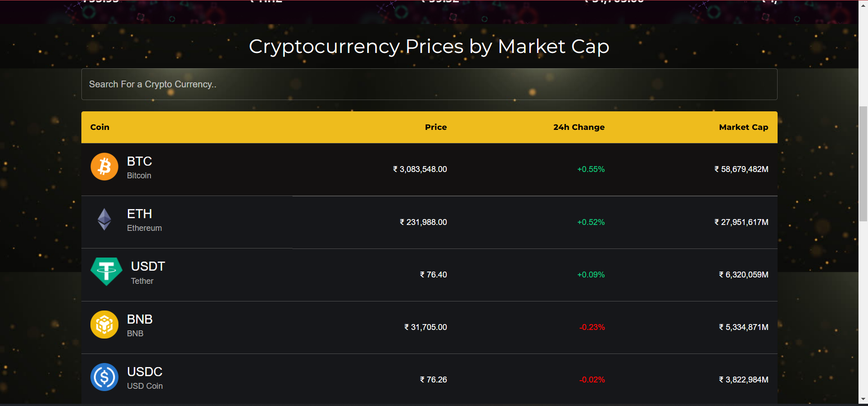Image resolution: width=868 pixels, height=406 pixels.
Task: Open the USDC coin name link
Action: pyautogui.click(x=145, y=372)
